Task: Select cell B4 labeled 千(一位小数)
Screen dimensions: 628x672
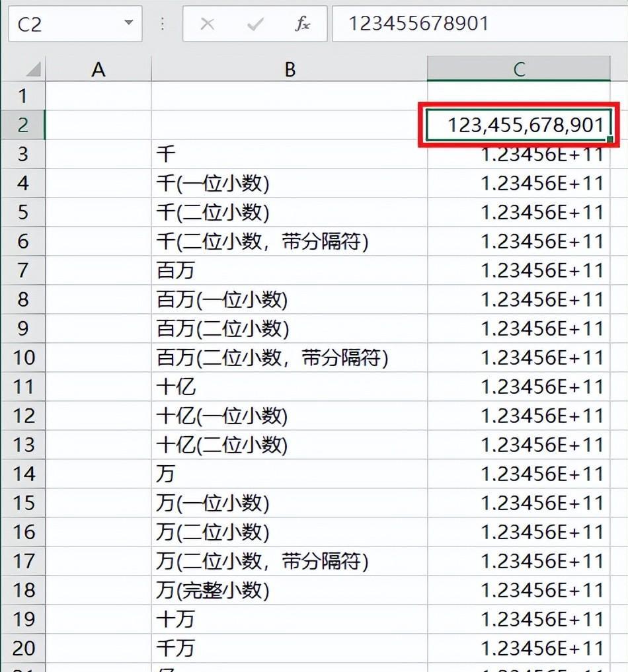Action: tap(290, 183)
